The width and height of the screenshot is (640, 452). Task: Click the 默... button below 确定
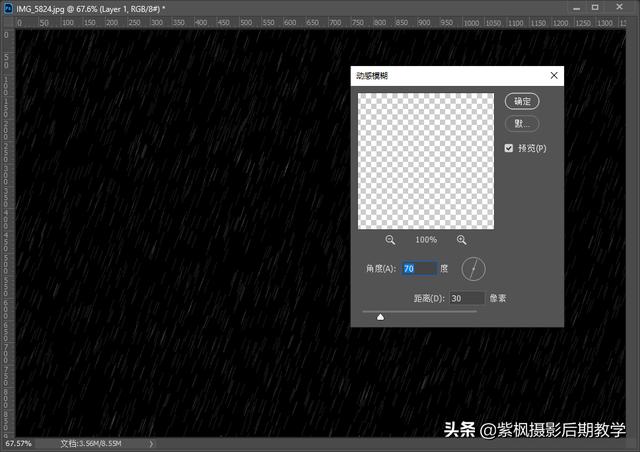click(521, 124)
